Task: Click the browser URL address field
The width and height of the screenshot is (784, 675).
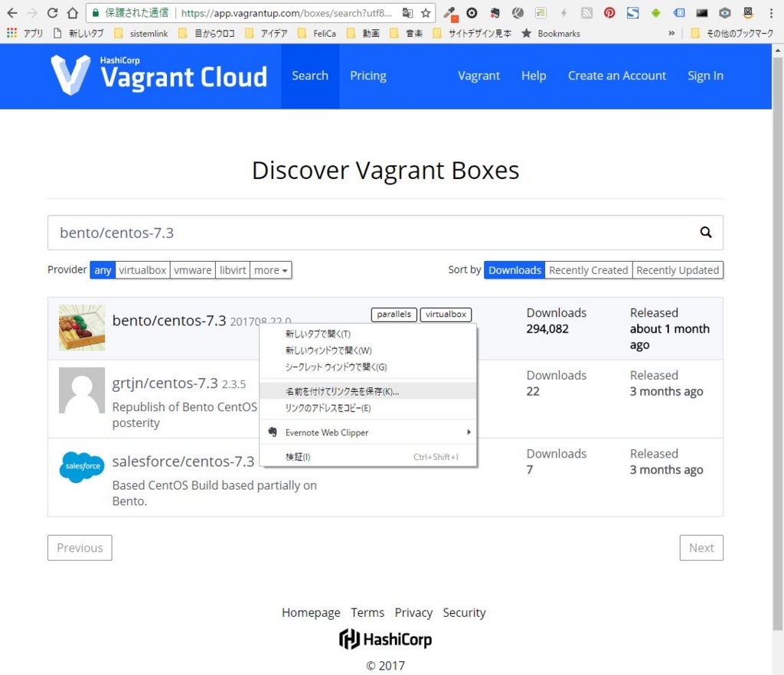Action: point(287,13)
